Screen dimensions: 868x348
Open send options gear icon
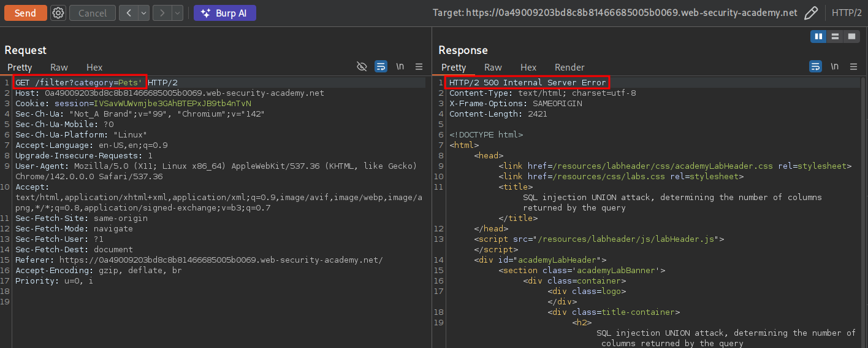point(58,13)
